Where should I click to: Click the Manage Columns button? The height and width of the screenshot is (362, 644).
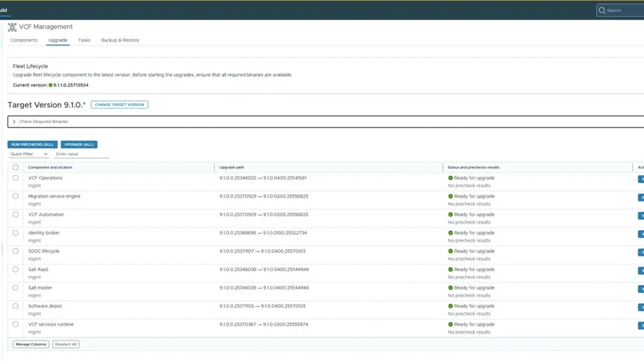coord(31,344)
